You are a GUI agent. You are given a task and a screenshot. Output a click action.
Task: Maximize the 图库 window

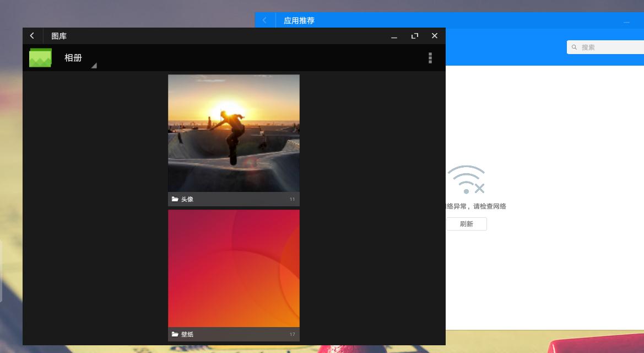point(415,36)
